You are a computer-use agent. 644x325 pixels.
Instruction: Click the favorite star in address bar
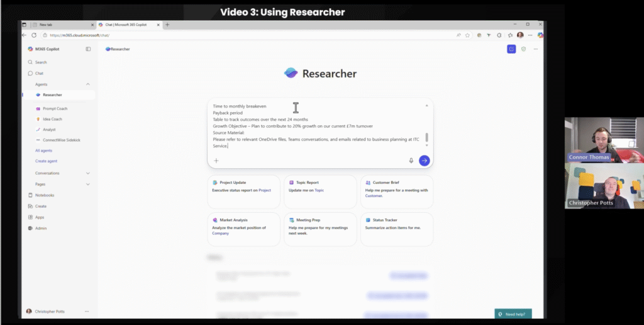tap(467, 35)
